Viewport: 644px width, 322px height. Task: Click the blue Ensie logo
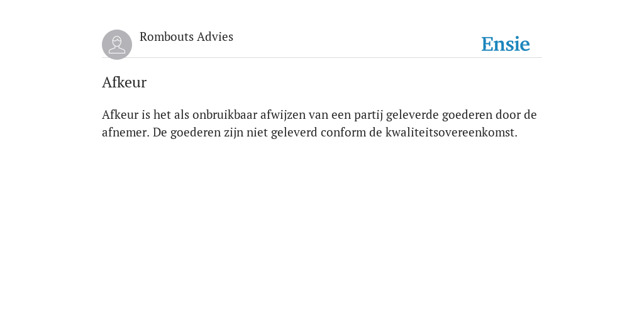point(506,44)
